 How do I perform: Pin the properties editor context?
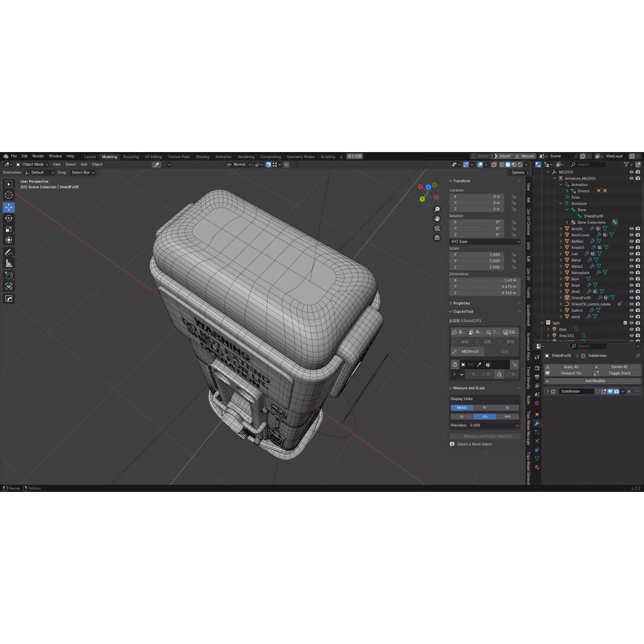638,355
